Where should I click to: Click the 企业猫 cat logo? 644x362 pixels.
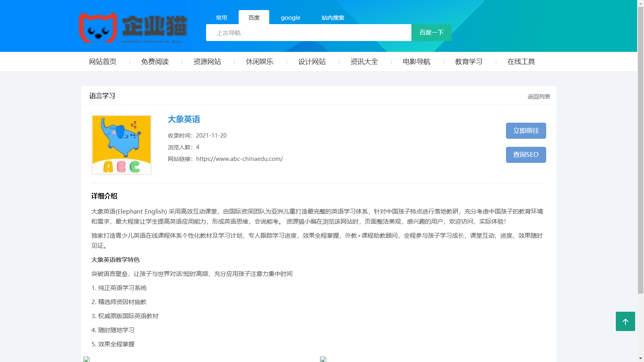tap(133, 27)
